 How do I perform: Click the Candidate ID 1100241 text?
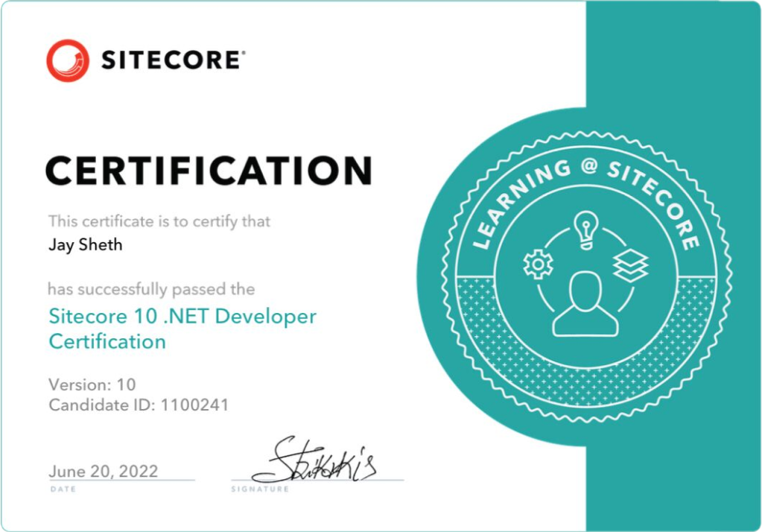(139, 405)
